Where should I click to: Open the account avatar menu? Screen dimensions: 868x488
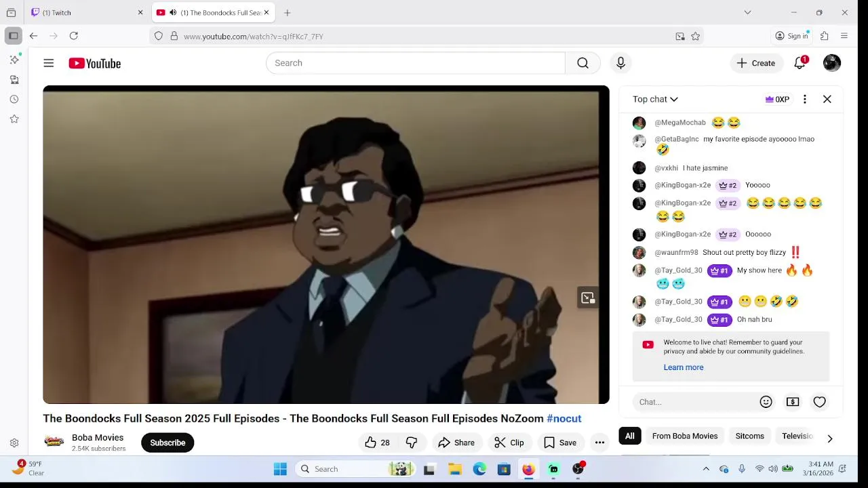click(832, 63)
